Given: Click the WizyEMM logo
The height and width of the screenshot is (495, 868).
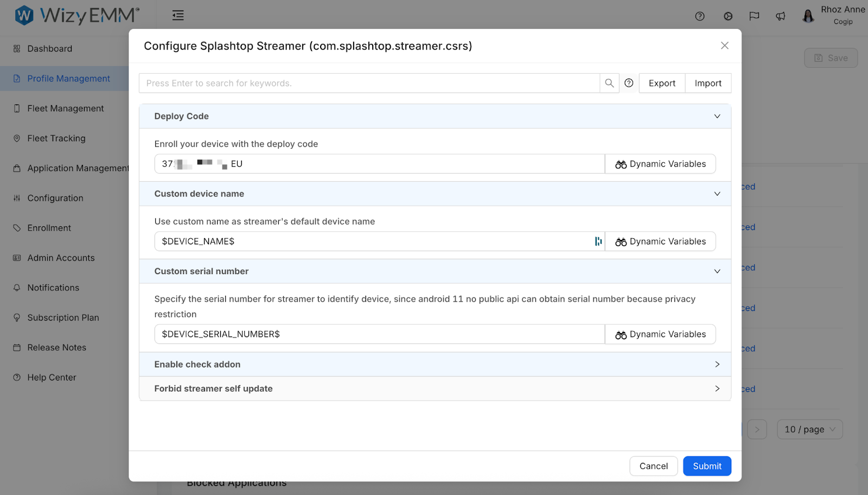Looking at the screenshot, I should click(76, 15).
